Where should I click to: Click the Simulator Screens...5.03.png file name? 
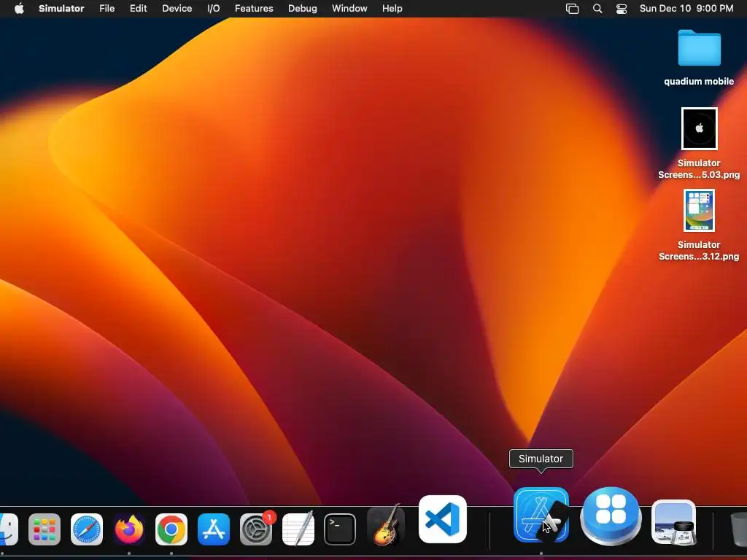click(699, 168)
